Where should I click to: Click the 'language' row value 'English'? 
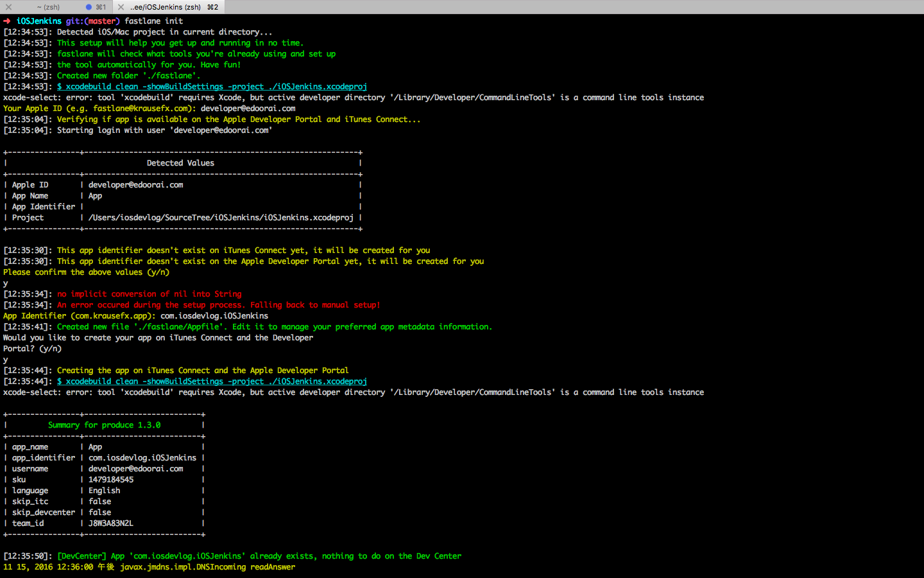pos(105,491)
